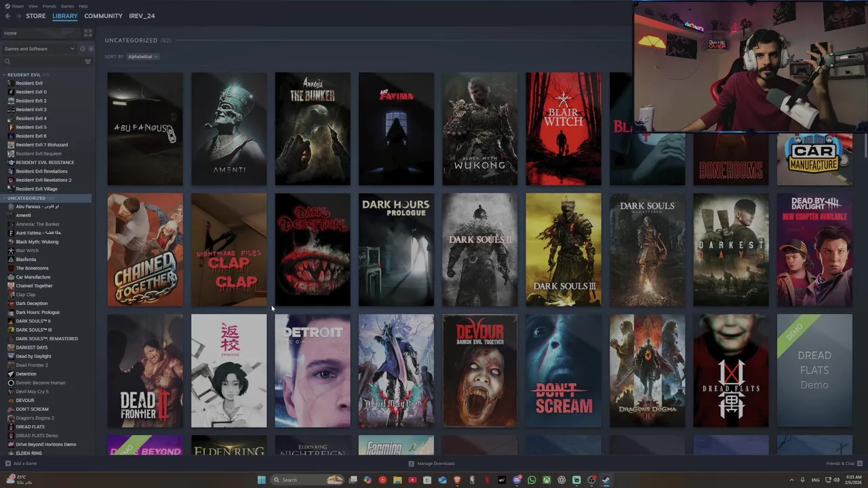The width and height of the screenshot is (868, 488).
Task: Switch to grid view icon beside Home
Action: (x=87, y=33)
